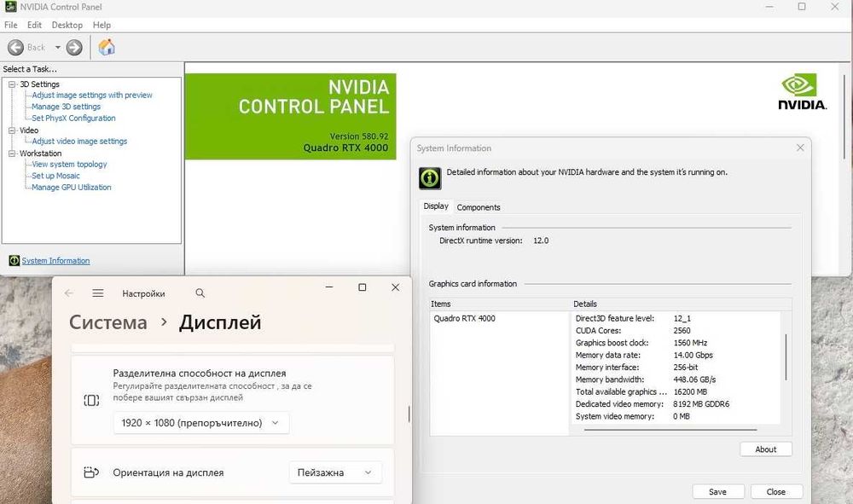
Task: Collapse the Workstation tree node
Action: (x=12, y=154)
